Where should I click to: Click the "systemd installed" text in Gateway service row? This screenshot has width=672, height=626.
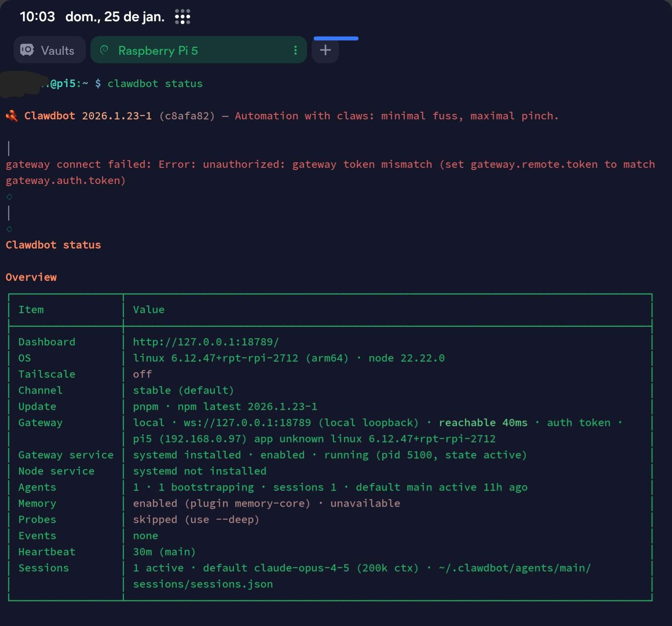[x=187, y=455]
